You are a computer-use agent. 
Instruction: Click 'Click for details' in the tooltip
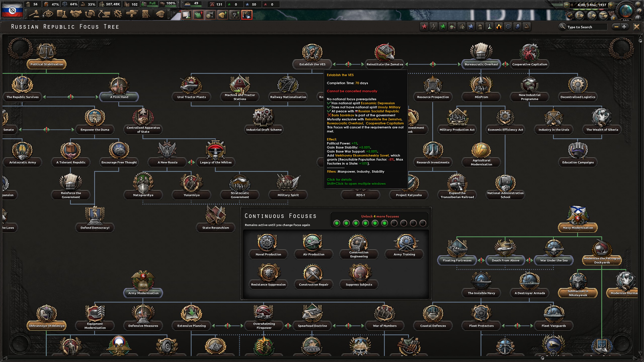point(339,179)
